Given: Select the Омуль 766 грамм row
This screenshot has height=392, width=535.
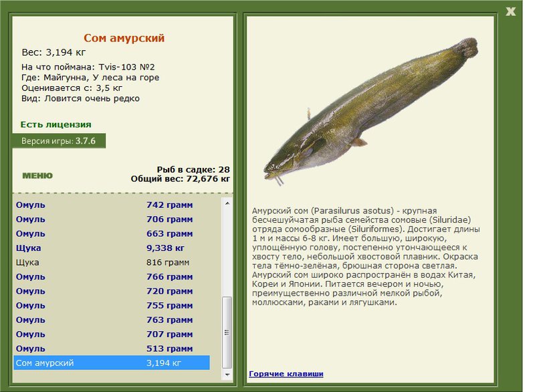Looking at the screenshot, I should coord(112,277).
